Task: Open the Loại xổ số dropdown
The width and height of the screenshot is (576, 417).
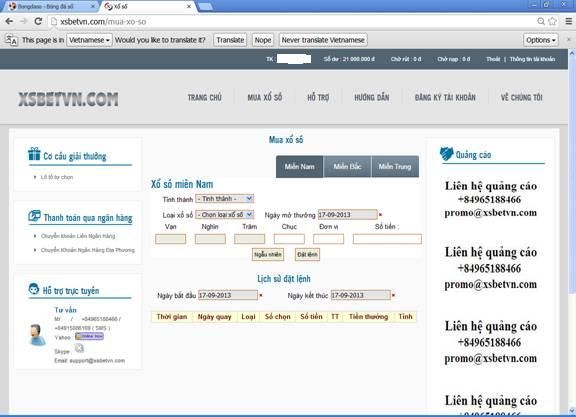Action: pos(224,215)
